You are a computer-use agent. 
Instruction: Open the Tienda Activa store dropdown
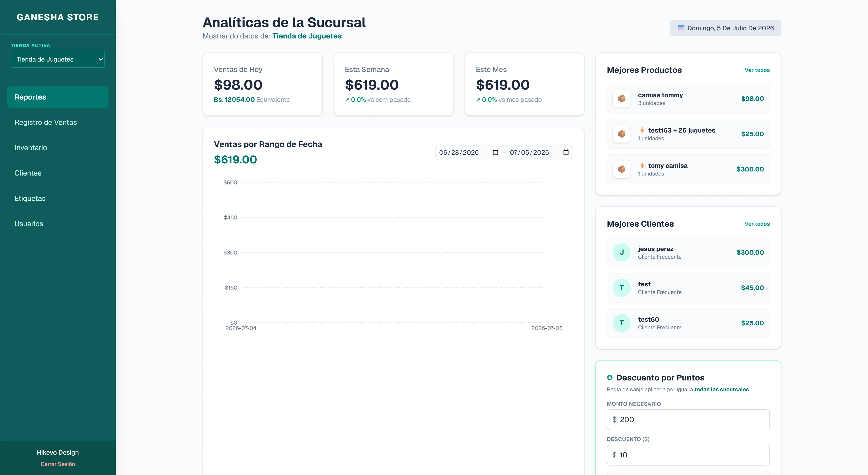[x=58, y=59]
